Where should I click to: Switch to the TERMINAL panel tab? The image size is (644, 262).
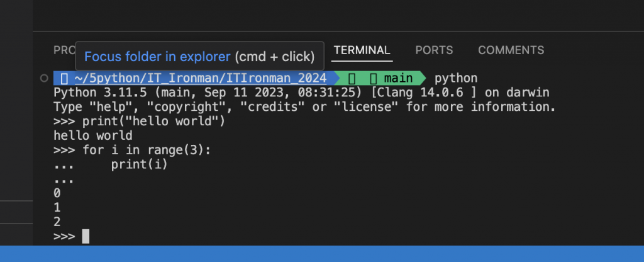362,50
